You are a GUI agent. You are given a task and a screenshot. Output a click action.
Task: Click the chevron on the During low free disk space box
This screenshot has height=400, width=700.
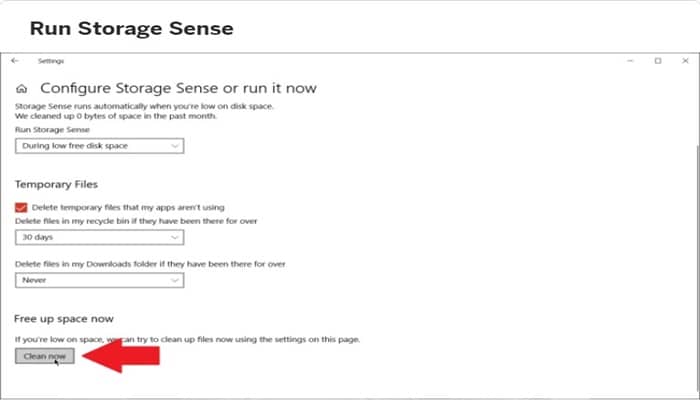tap(175, 146)
